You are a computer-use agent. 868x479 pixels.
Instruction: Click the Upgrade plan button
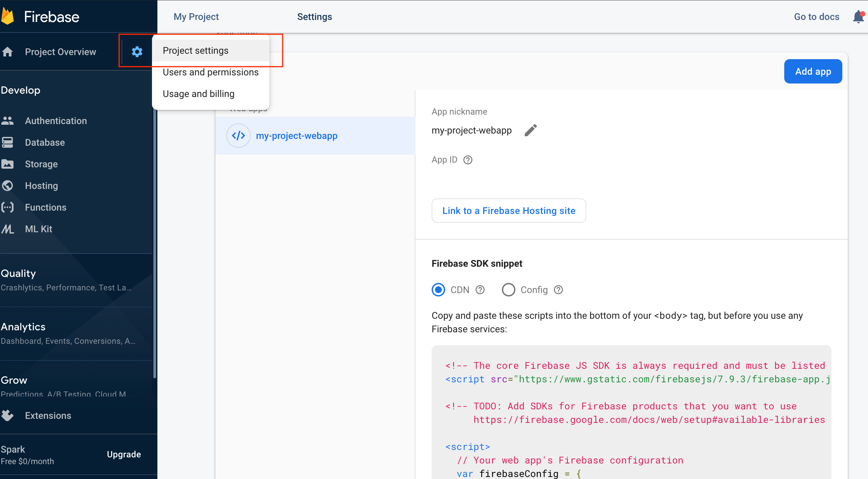[x=124, y=454]
